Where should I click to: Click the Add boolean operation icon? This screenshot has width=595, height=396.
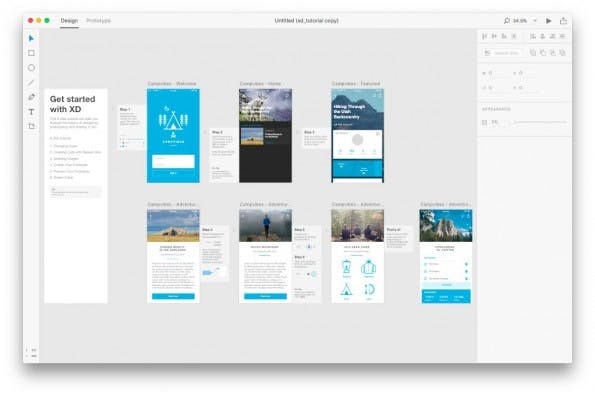point(533,53)
